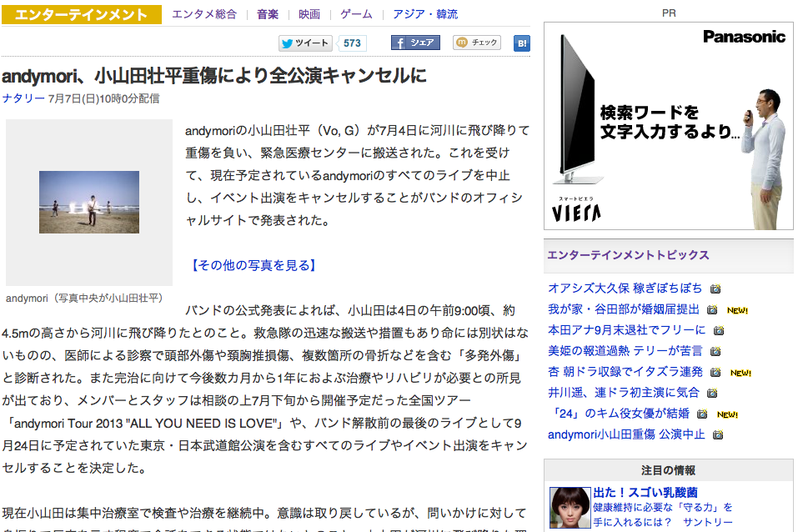Click camera icon beside 井川遥 topic

coord(712,394)
